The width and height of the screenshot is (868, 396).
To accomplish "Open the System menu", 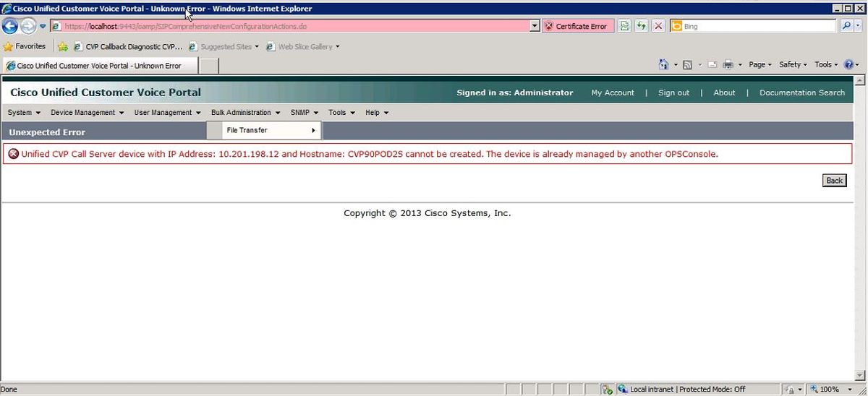I will 24,113.
